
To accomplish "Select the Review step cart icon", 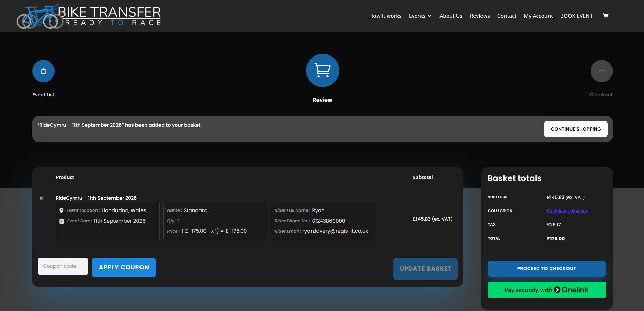I will point(323,70).
